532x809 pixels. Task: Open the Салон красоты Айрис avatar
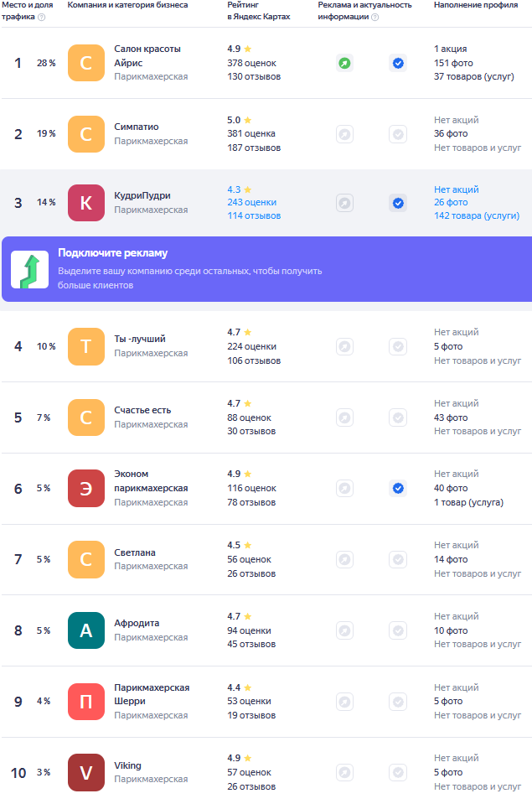[x=86, y=63]
